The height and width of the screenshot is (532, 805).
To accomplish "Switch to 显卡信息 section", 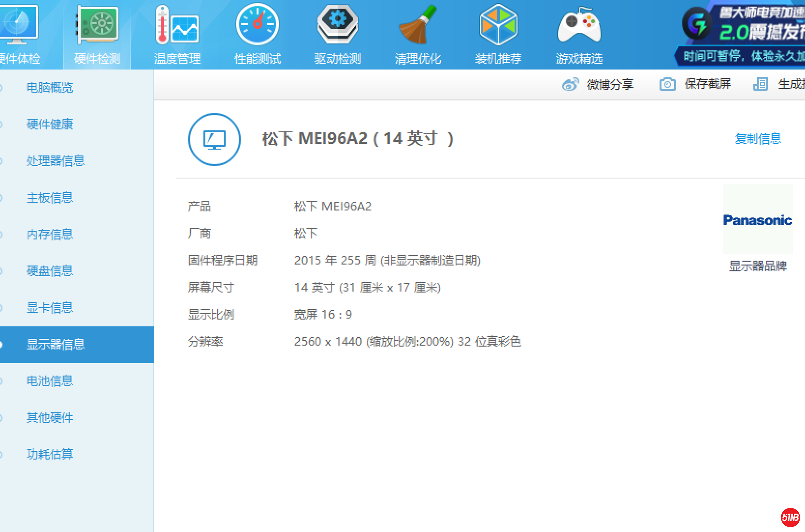I will (x=50, y=308).
